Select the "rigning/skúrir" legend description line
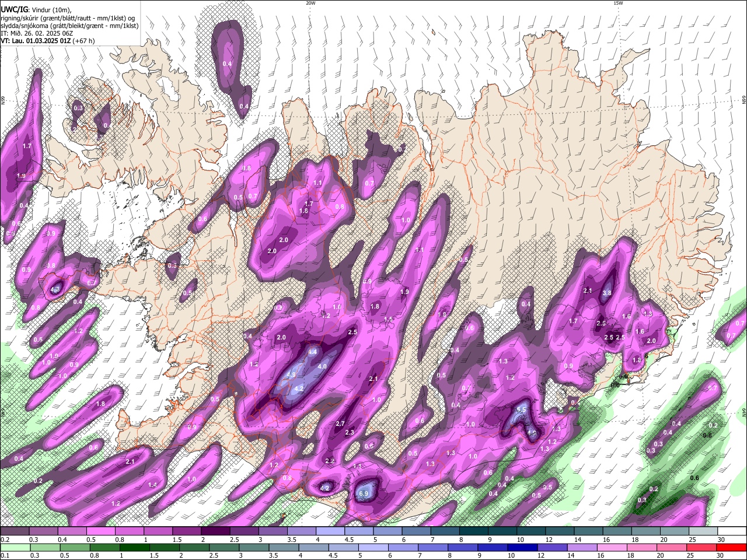 tap(68, 18)
